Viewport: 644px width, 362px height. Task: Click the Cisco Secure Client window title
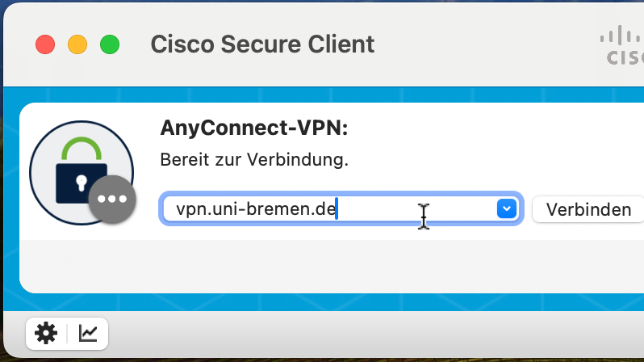pyautogui.click(x=262, y=44)
